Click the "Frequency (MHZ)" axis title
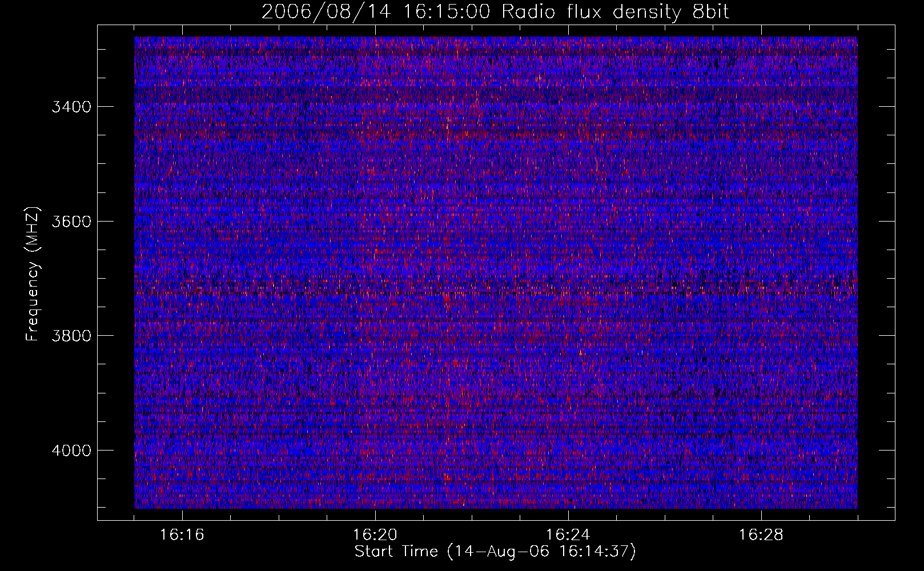The width and height of the screenshot is (924, 571). pyautogui.click(x=33, y=274)
